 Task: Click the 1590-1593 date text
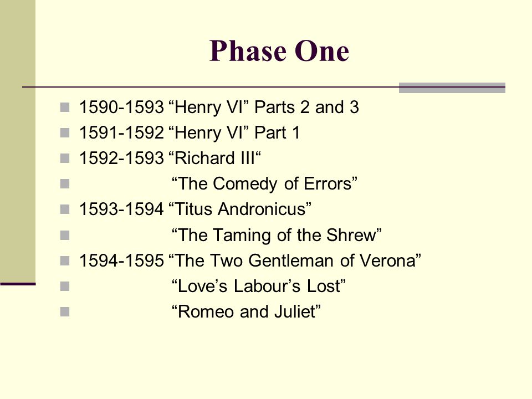[x=121, y=107]
